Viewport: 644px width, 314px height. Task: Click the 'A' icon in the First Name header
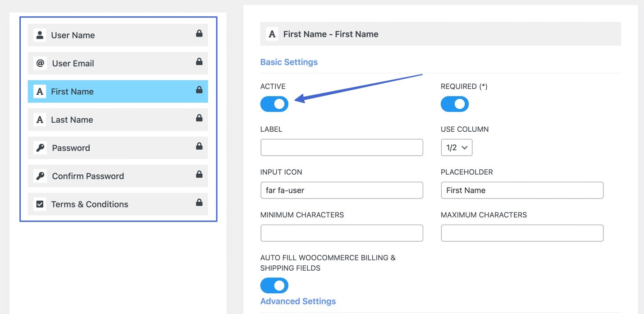tap(272, 33)
